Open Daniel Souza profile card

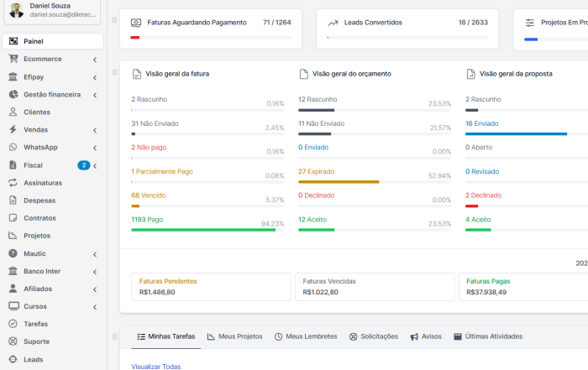point(52,11)
